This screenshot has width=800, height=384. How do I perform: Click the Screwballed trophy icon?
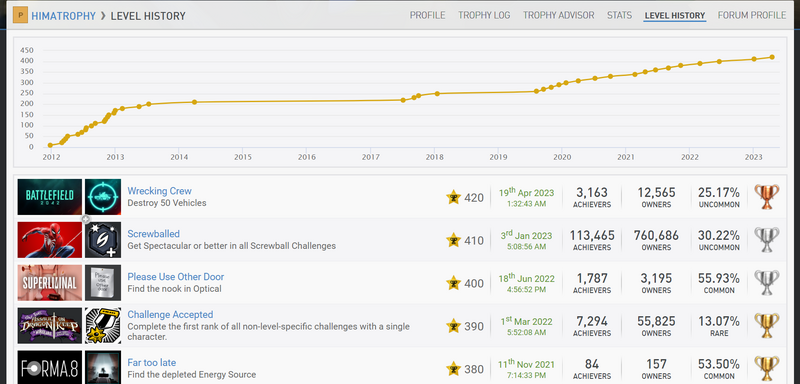[103, 240]
